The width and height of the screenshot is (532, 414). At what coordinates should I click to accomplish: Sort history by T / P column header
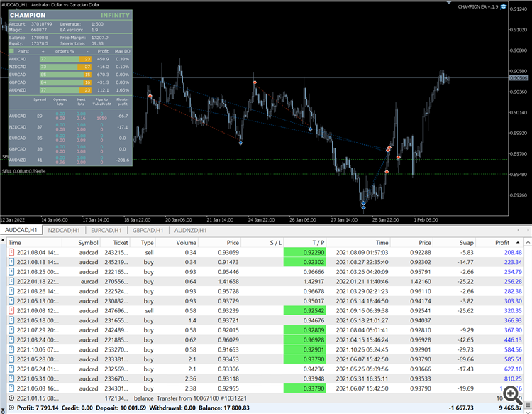pyautogui.click(x=305, y=242)
